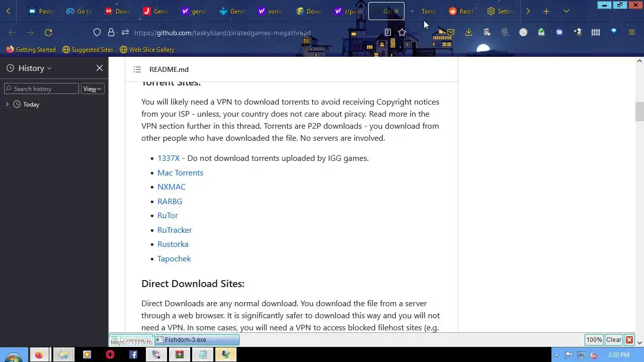Open Firefox from the taskbar
The width and height of the screenshot is (644, 362).
(x=39, y=355)
